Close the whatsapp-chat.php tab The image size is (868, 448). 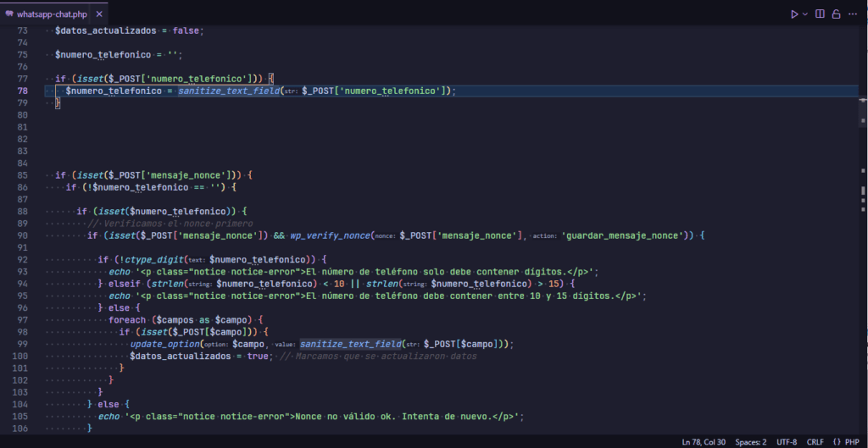pos(98,14)
